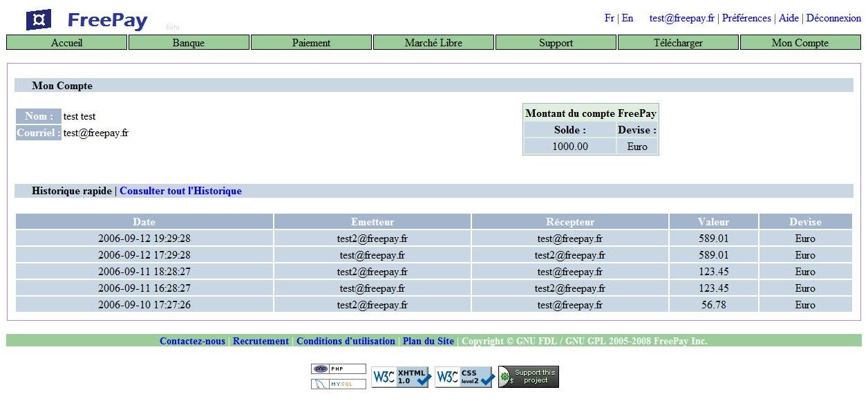Click the Historique rapide heading text

click(x=72, y=191)
